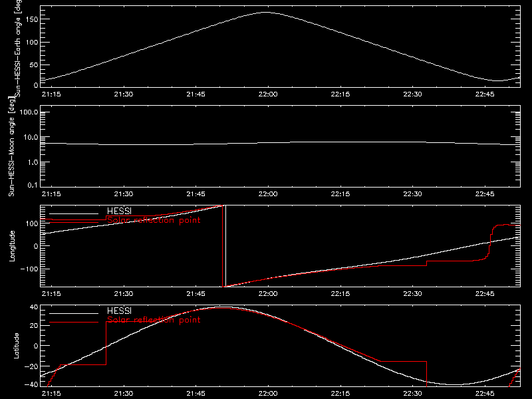
Task: Click the 22:30 time label under the Longitude plot
Action: click(x=412, y=293)
